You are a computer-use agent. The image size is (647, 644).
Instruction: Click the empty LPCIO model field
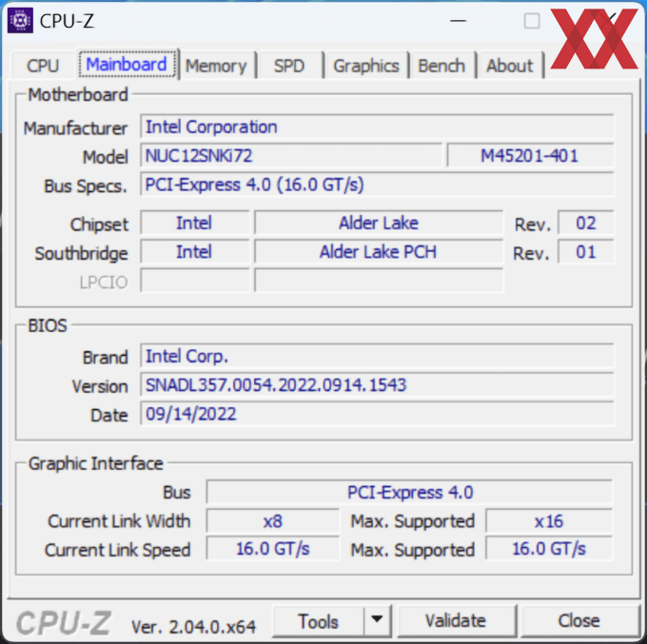[379, 281]
